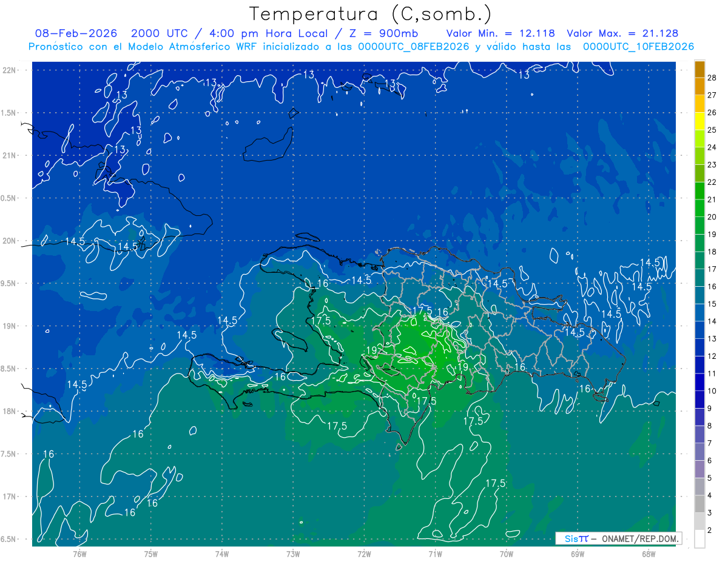Click the "2000 UTC" time text
Screen dimensions: 728x562
tap(160, 33)
